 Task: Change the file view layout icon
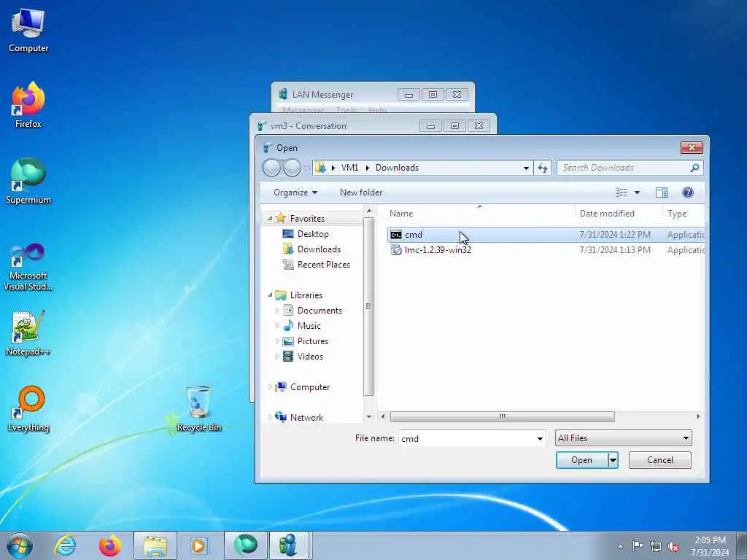(x=622, y=192)
